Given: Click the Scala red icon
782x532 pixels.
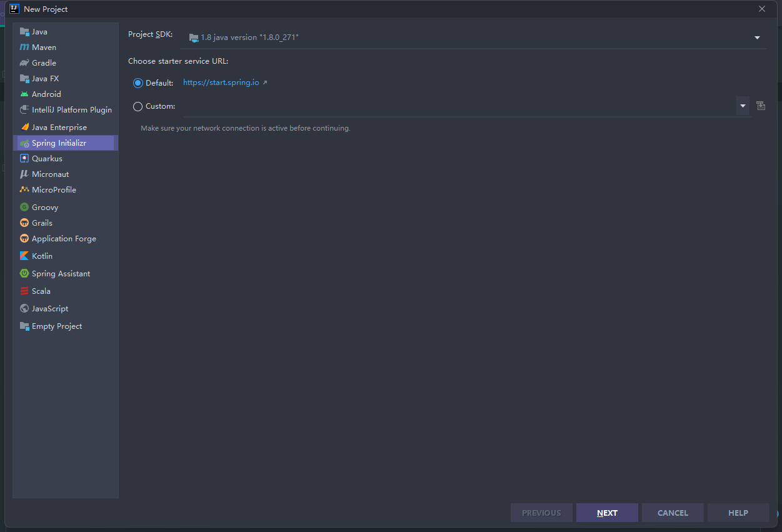Looking at the screenshot, I should [x=24, y=291].
